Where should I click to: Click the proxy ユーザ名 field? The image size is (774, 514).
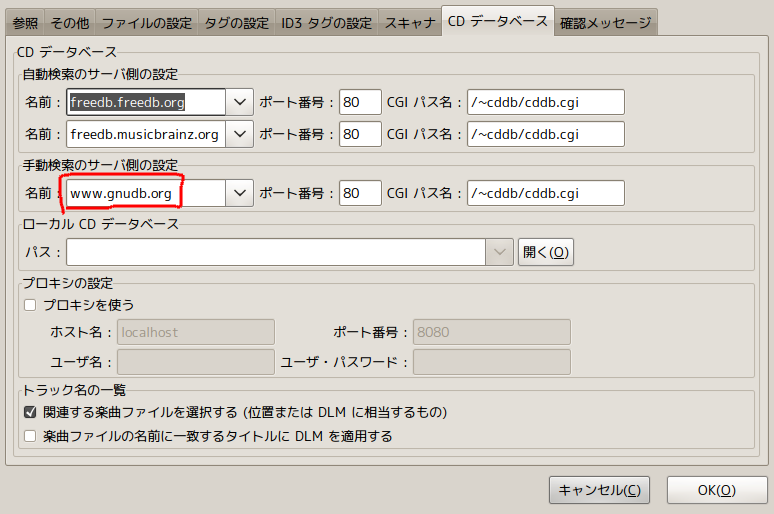tap(196, 362)
